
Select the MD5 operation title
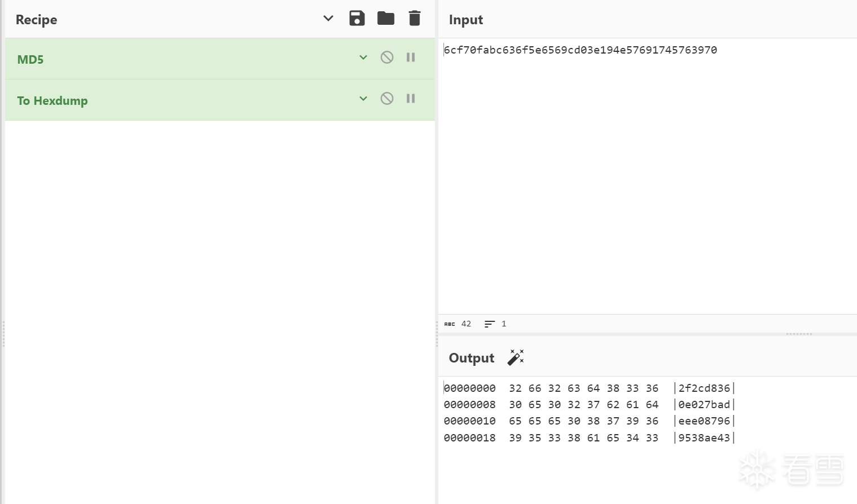[x=30, y=60]
